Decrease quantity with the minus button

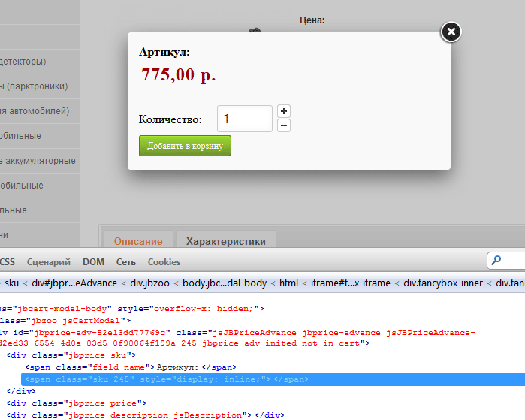tap(284, 125)
